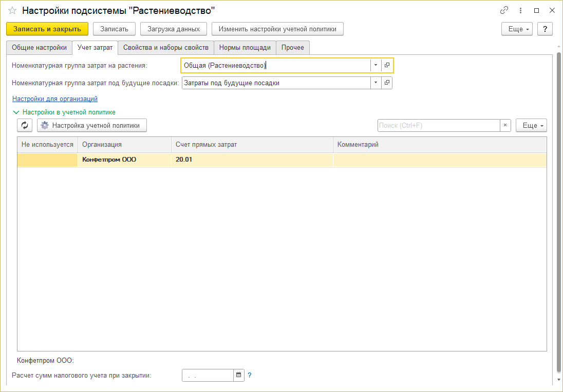The width and height of the screenshot is (563, 392).
Task: Open the three-dot window menu
Action: point(520,10)
